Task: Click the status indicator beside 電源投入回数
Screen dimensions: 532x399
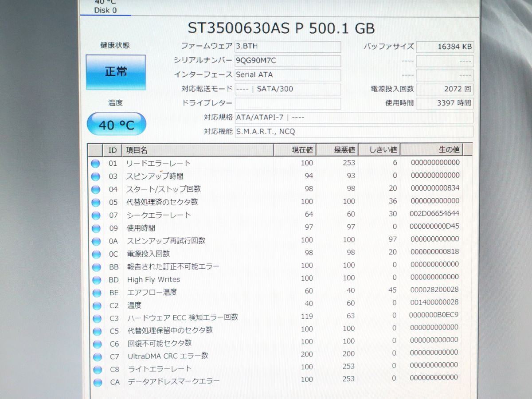Action: click(x=96, y=254)
